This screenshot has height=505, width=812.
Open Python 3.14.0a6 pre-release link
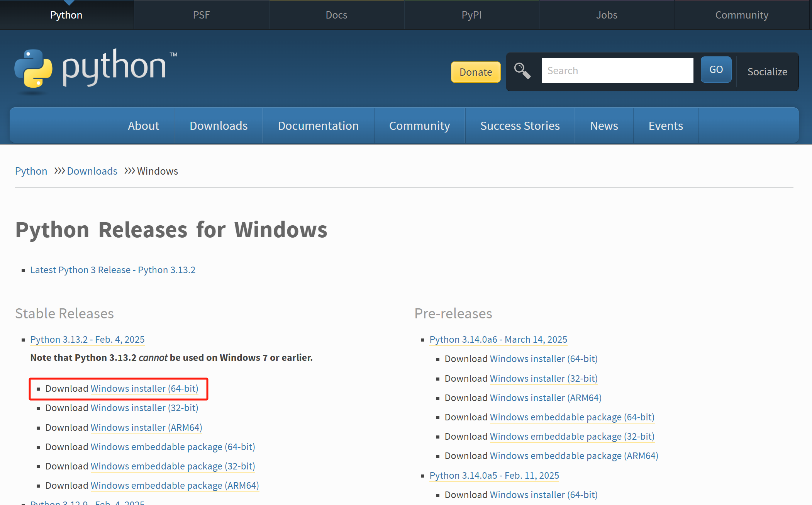pos(498,340)
